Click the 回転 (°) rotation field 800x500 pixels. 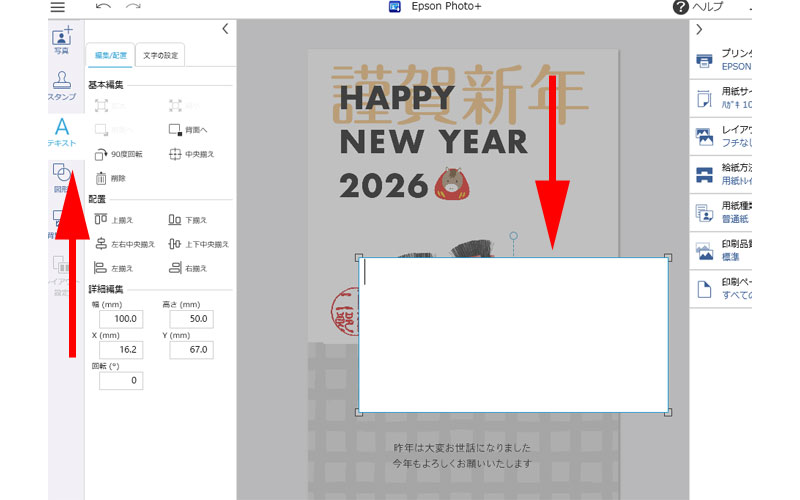click(121, 380)
